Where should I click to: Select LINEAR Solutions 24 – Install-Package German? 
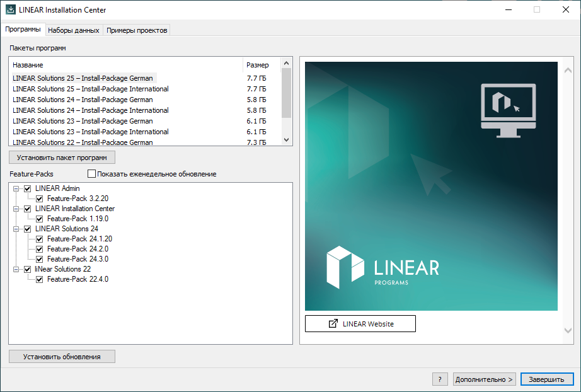83,100
